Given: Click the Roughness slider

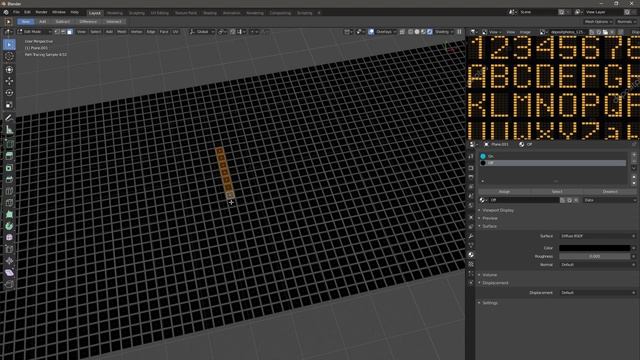Looking at the screenshot, I should point(595,256).
